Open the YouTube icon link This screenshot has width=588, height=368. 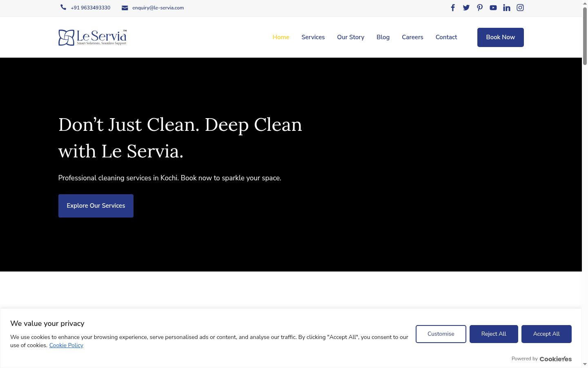pos(493,8)
